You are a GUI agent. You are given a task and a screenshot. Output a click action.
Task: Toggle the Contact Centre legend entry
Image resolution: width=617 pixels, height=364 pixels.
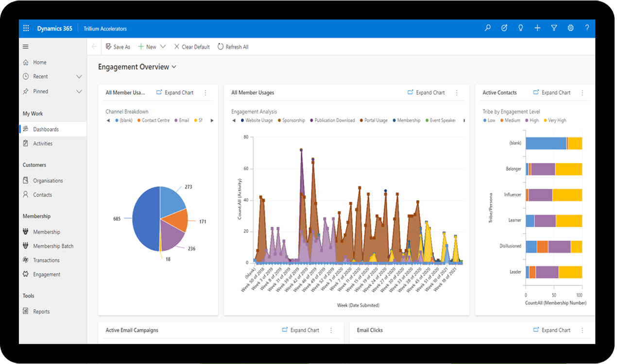tap(154, 120)
